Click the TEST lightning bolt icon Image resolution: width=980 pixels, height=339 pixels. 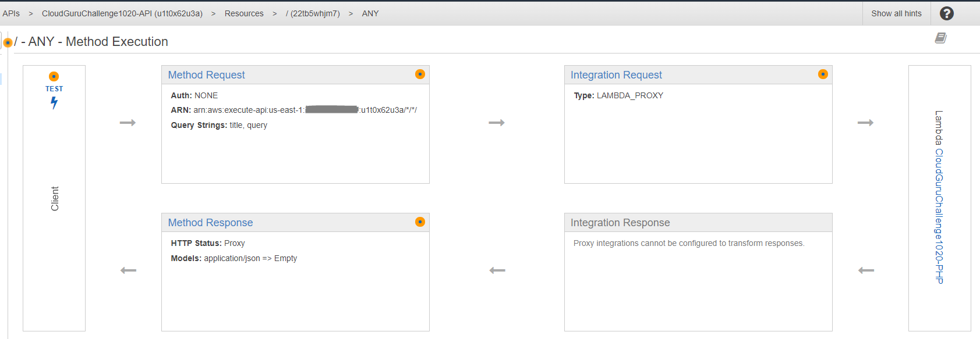coord(54,103)
